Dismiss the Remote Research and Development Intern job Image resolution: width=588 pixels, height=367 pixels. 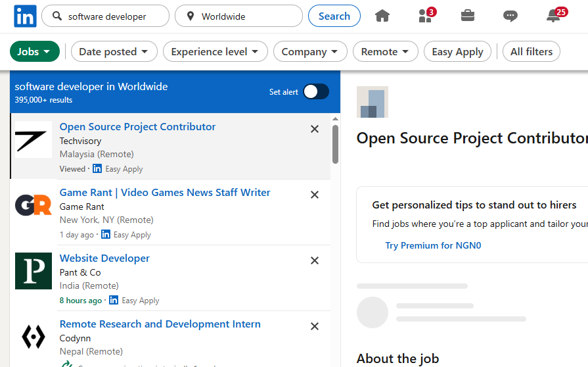(x=315, y=326)
